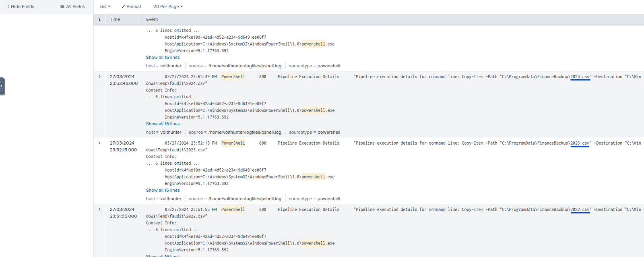Viewport: 644px width, 257px height.
Task: Click highlighted PowerShell term in 23:52:49 event
Action: coord(233,77)
